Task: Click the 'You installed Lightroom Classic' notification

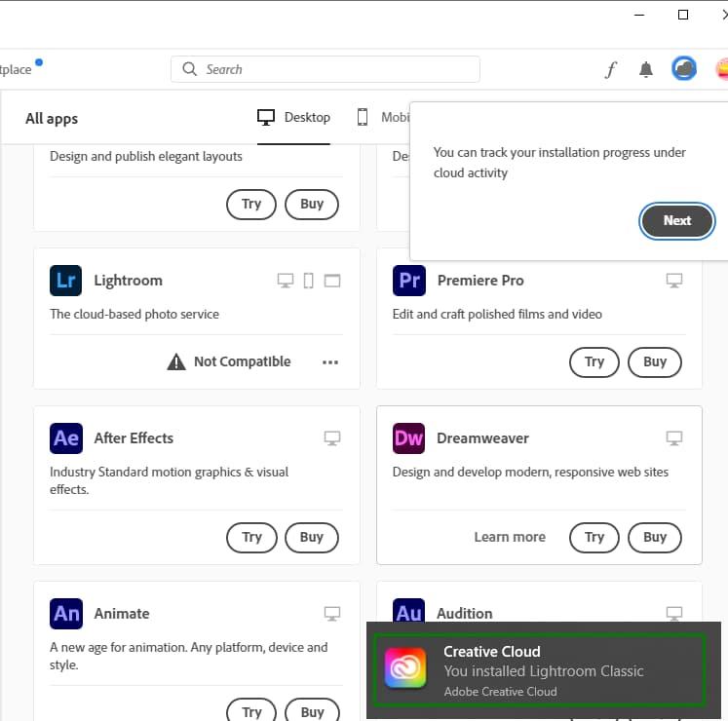Action: tap(543, 671)
